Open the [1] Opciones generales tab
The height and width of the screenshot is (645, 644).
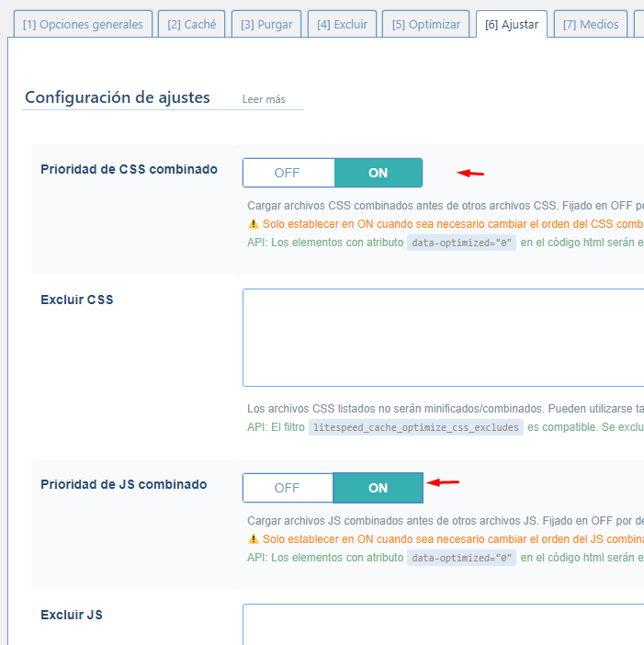pyautogui.click(x=83, y=25)
